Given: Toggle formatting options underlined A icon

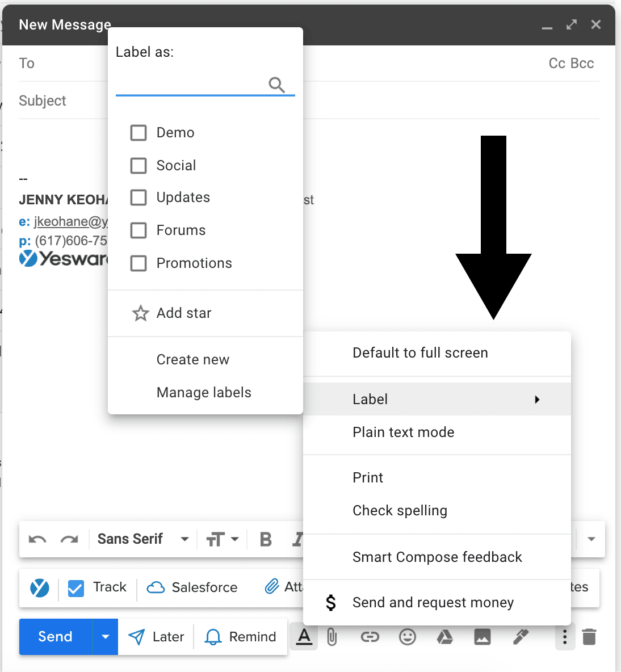Looking at the screenshot, I should pyautogui.click(x=304, y=637).
